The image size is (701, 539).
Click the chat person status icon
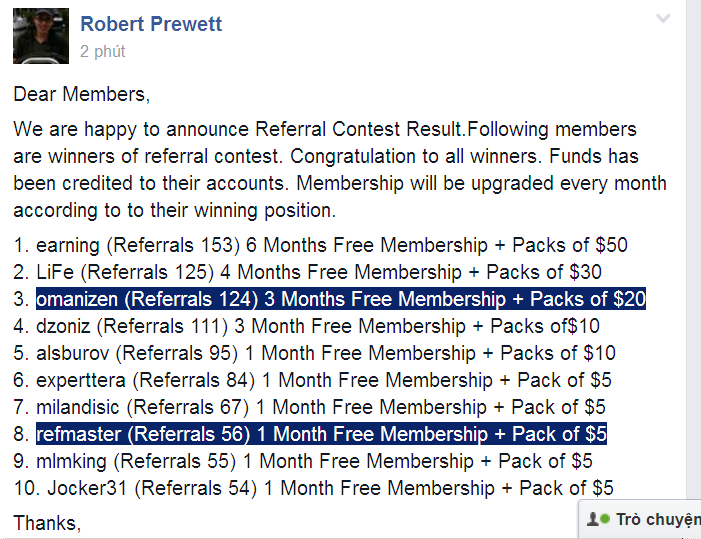(x=596, y=519)
